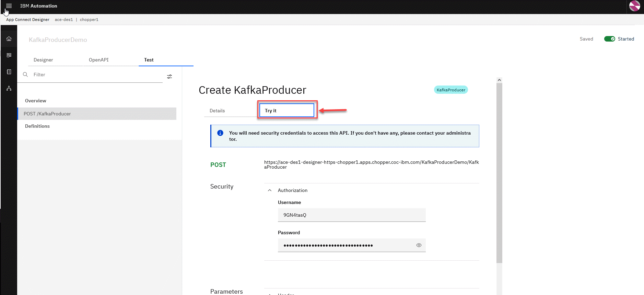Open the Details tab

(x=217, y=111)
